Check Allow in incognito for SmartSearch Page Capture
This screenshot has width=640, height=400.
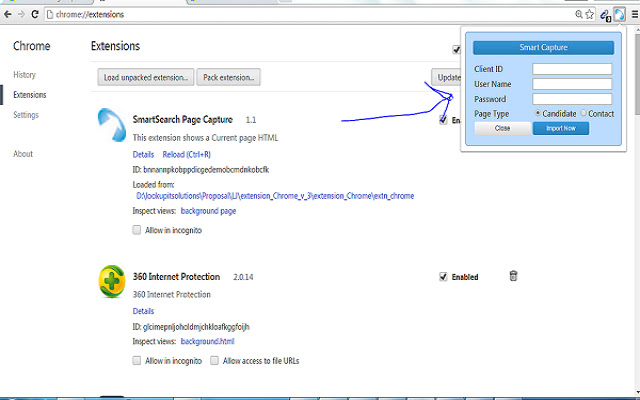[137, 230]
